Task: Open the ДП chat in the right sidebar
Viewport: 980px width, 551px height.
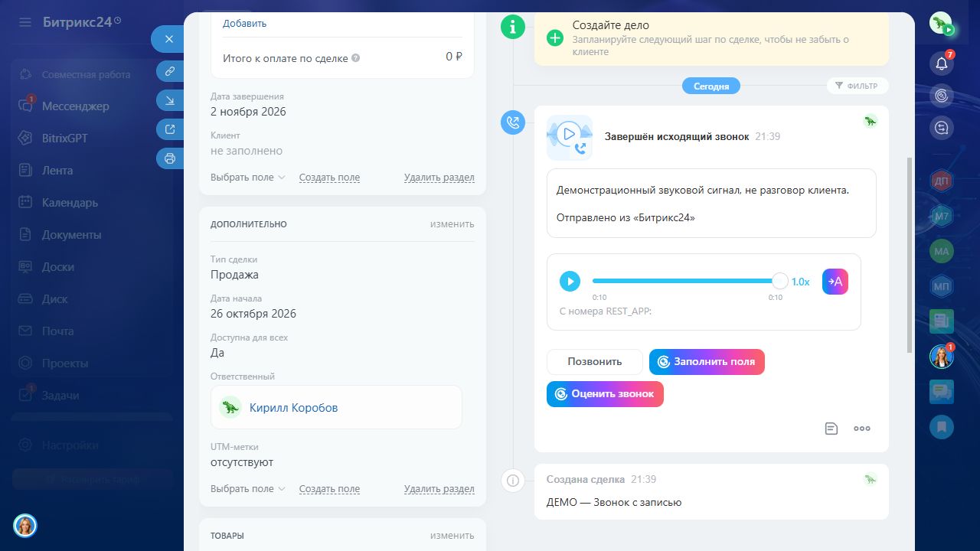Action: coord(942,181)
